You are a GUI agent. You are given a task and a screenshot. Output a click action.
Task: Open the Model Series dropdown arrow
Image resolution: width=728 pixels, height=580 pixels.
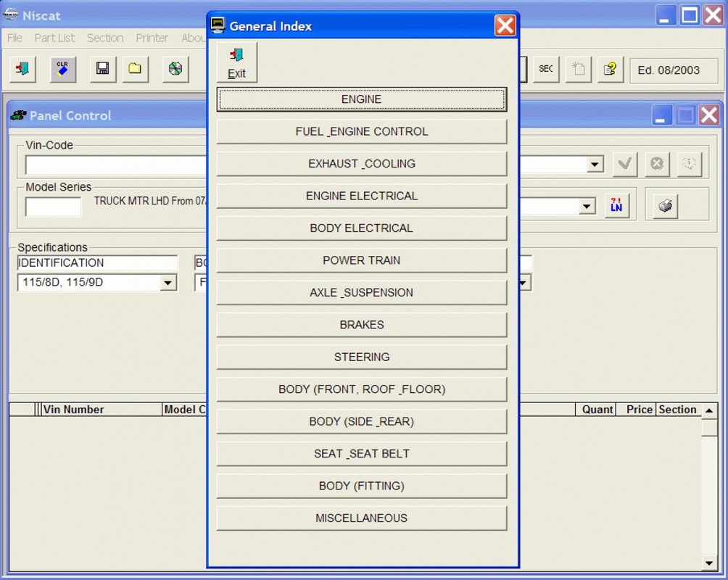(x=587, y=206)
